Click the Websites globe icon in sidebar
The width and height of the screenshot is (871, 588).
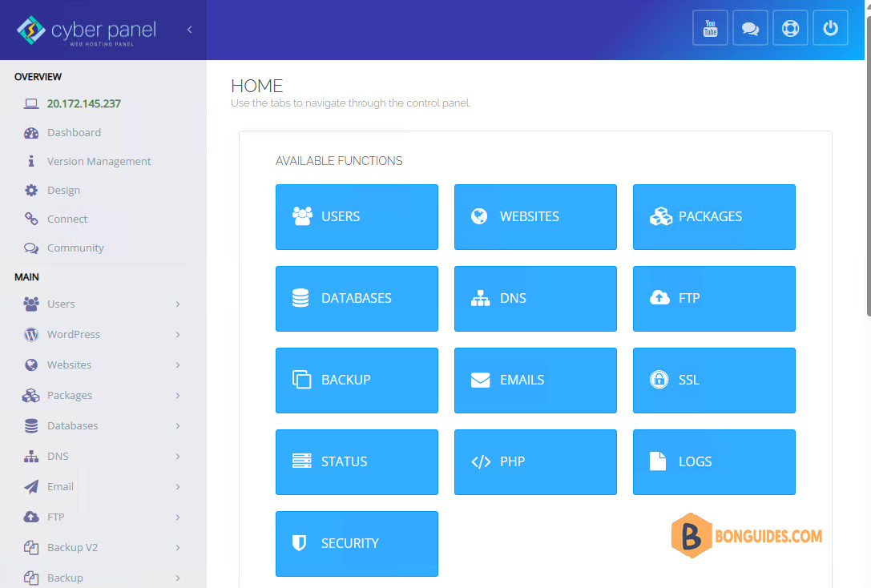click(x=31, y=364)
